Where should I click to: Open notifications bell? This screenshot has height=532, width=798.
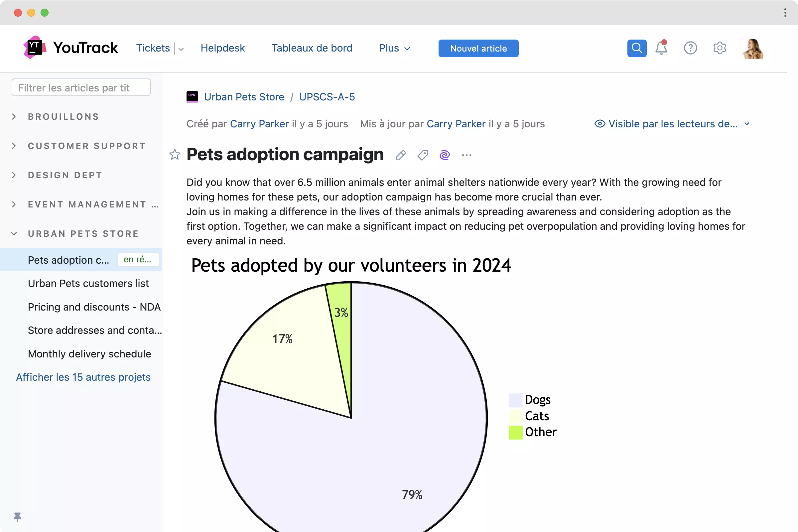661,48
